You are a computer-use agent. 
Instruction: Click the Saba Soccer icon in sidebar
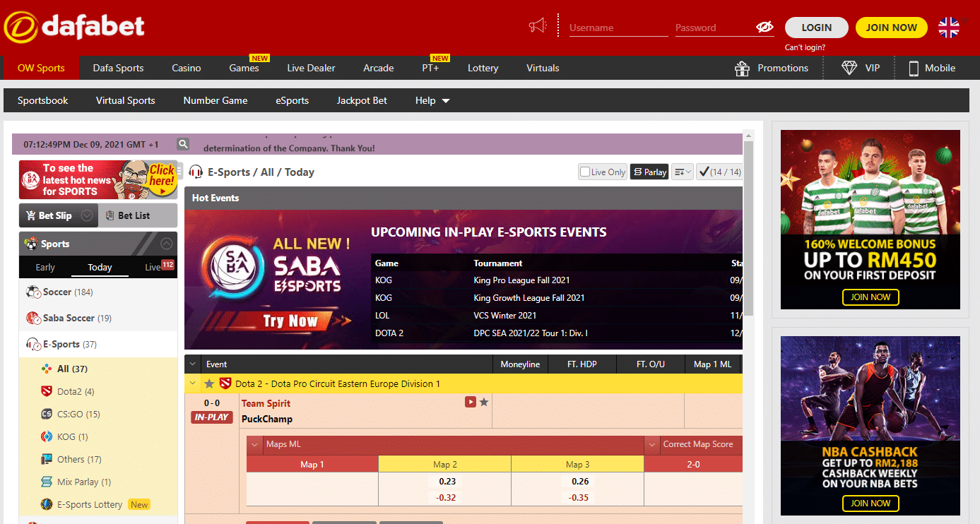point(33,318)
